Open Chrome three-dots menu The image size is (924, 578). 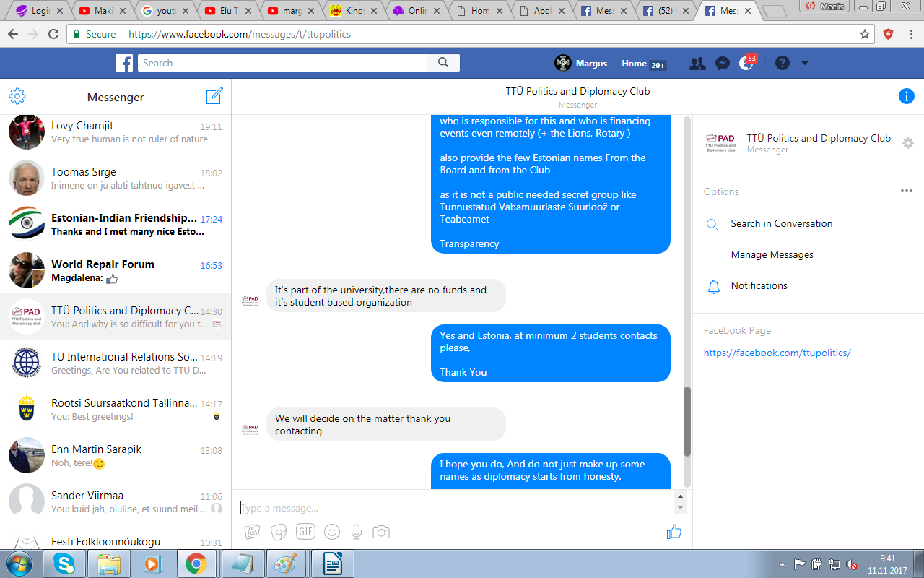pyautogui.click(x=910, y=34)
